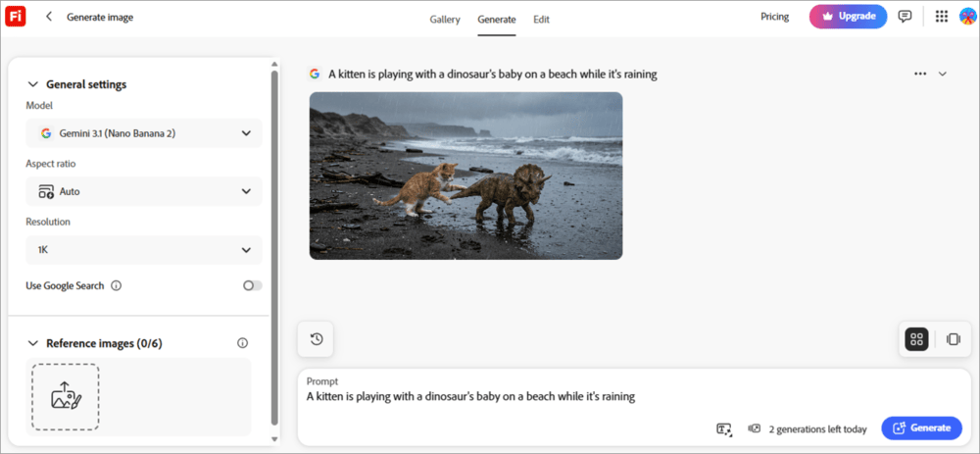Screen dimensions: 980x454
Task: Collapse the General settings section
Action: (x=33, y=84)
